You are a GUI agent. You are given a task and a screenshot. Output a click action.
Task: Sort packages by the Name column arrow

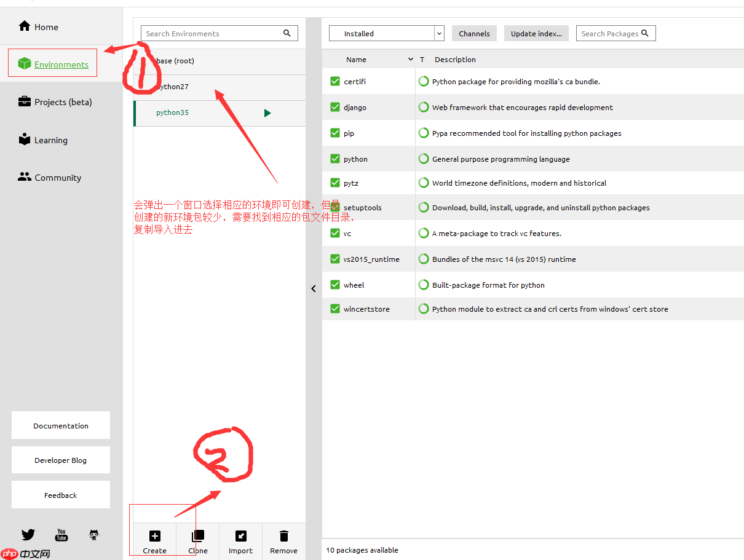click(x=411, y=59)
